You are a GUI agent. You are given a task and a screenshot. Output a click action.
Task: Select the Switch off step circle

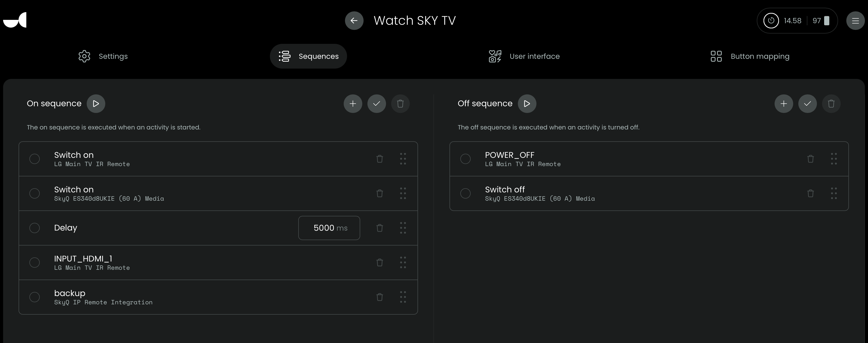pyautogui.click(x=465, y=193)
